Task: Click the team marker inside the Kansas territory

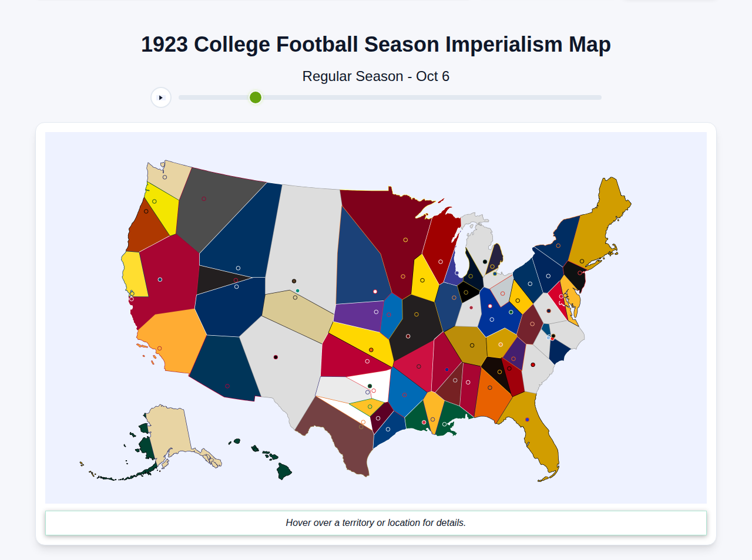Action: (x=367, y=360)
